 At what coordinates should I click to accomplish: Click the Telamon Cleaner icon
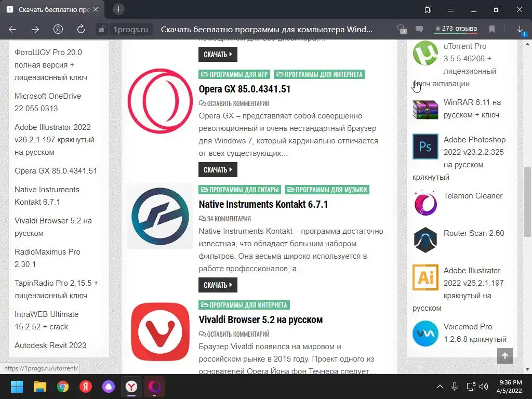(425, 203)
